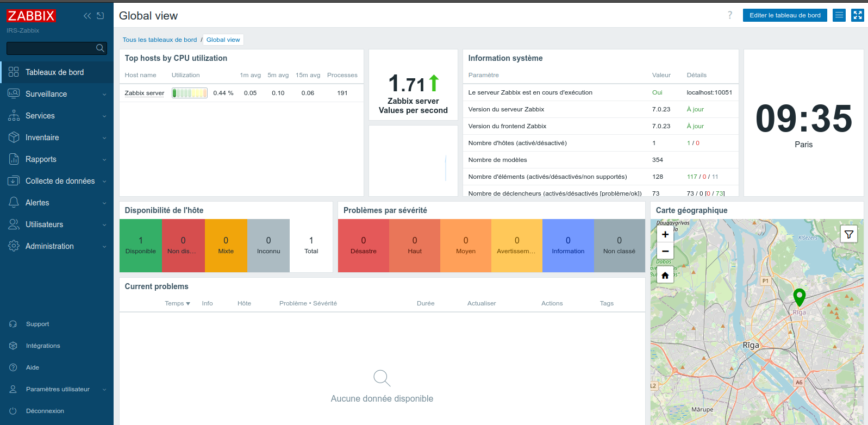Image resolution: width=868 pixels, height=425 pixels.
Task: Open the Rapports menu item
Action: [x=57, y=159]
